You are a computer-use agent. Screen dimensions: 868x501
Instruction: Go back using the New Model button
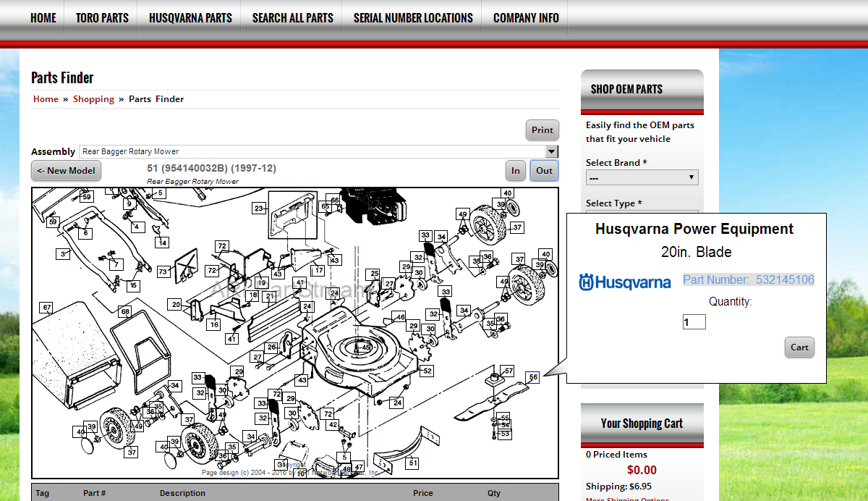pos(66,171)
